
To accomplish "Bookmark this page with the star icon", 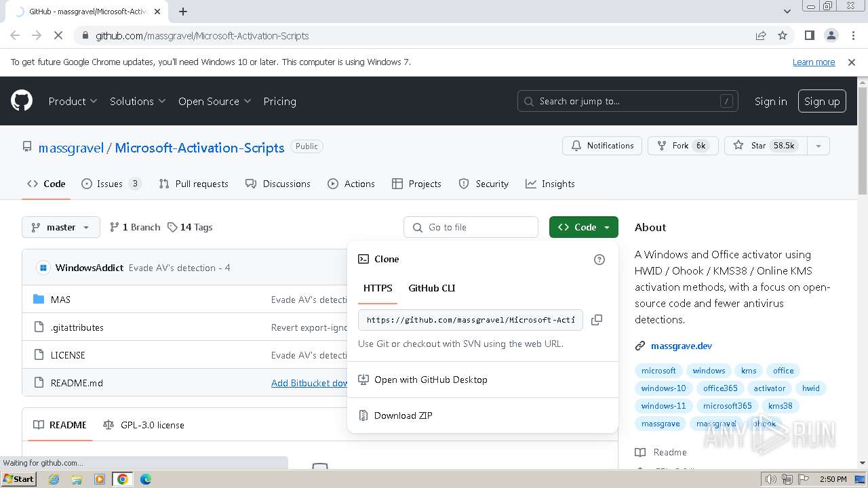I will [783, 35].
